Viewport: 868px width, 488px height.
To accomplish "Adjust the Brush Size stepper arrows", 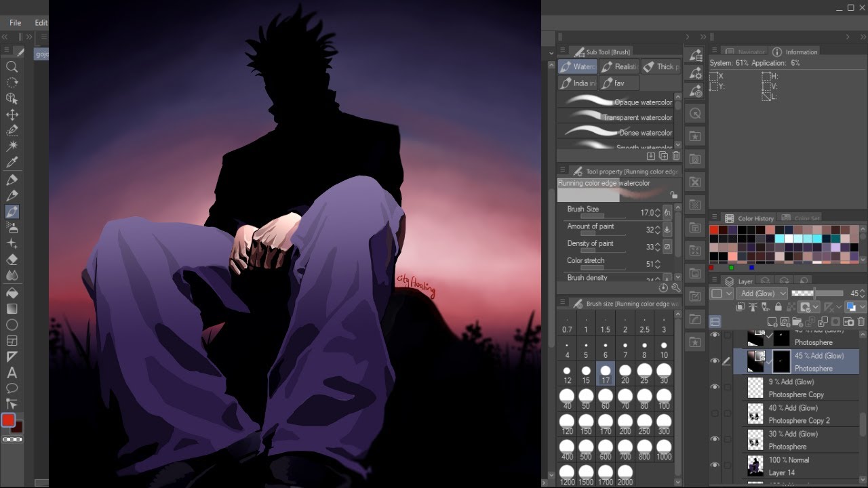I will 658,213.
